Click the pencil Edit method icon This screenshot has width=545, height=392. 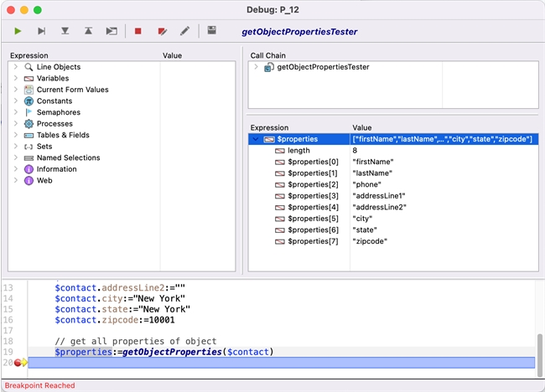[x=184, y=31]
